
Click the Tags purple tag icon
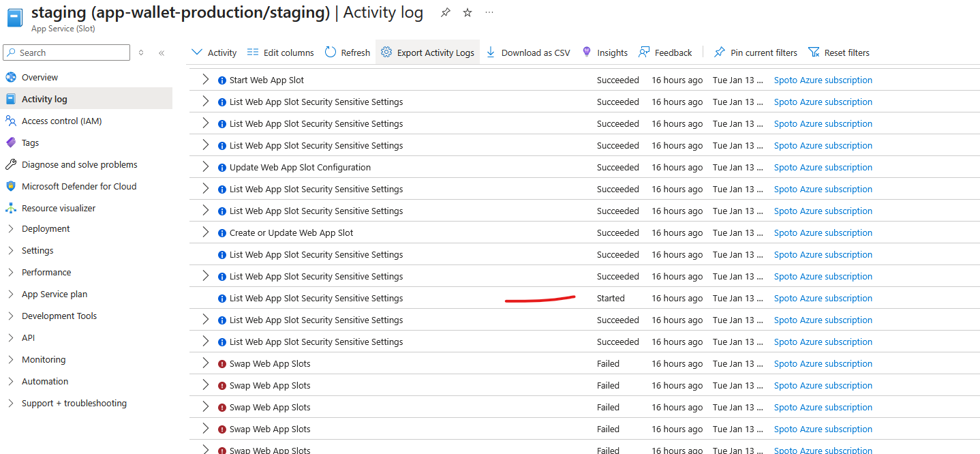(x=10, y=142)
